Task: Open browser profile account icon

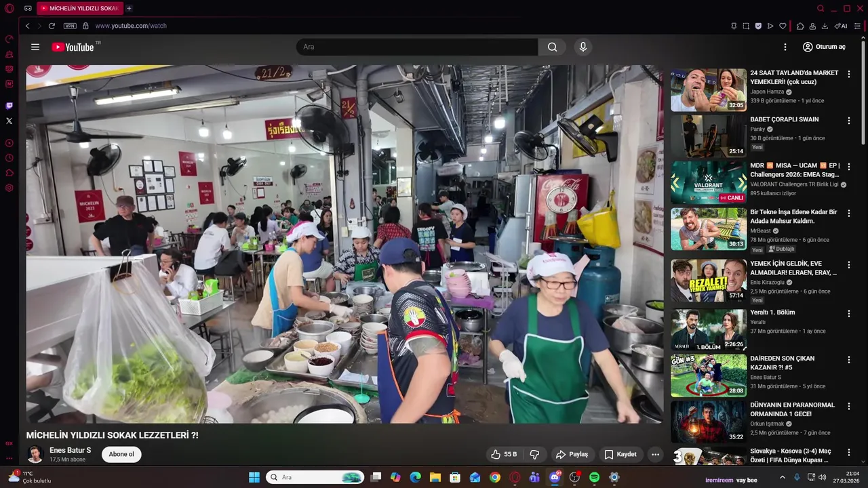Action: [x=812, y=26]
